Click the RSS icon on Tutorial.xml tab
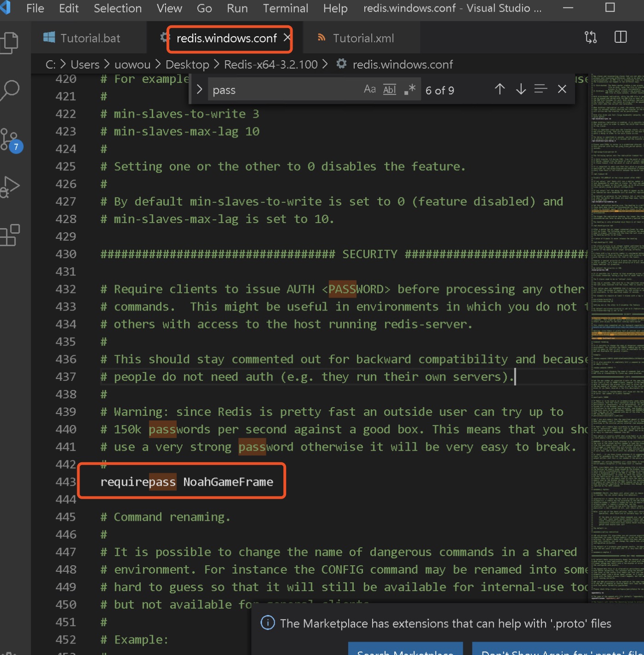 coord(322,37)
